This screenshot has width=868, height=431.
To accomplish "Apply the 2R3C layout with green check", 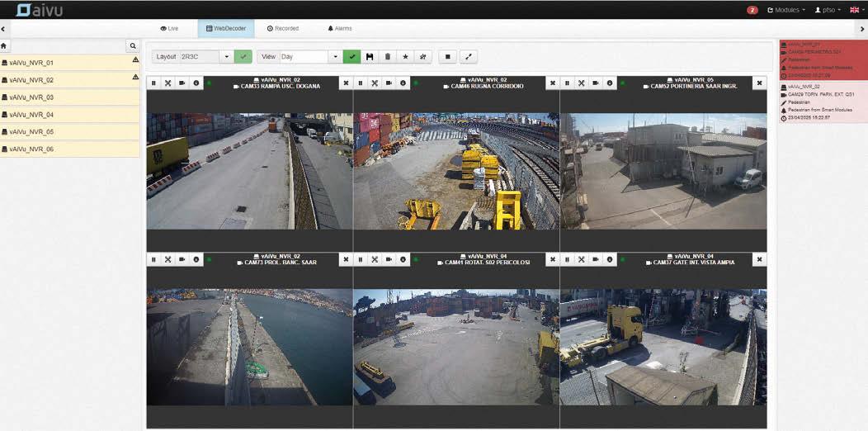I will coord(243,57).
